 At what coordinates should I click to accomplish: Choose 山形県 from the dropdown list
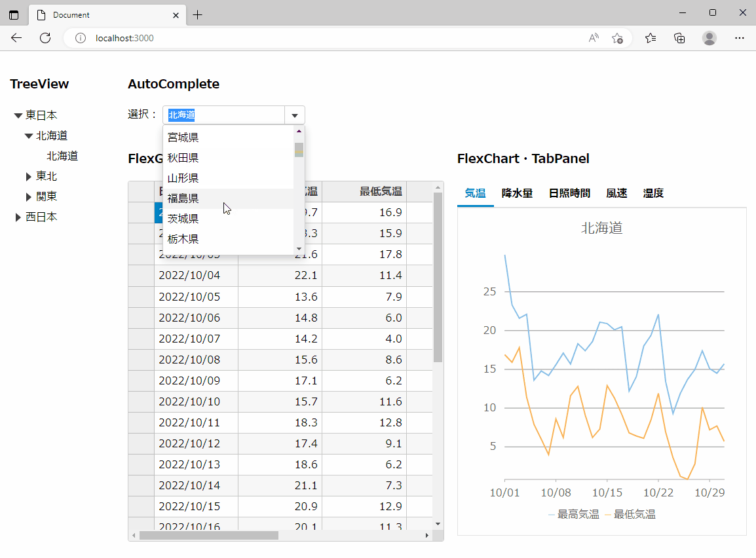coord(229,177)
